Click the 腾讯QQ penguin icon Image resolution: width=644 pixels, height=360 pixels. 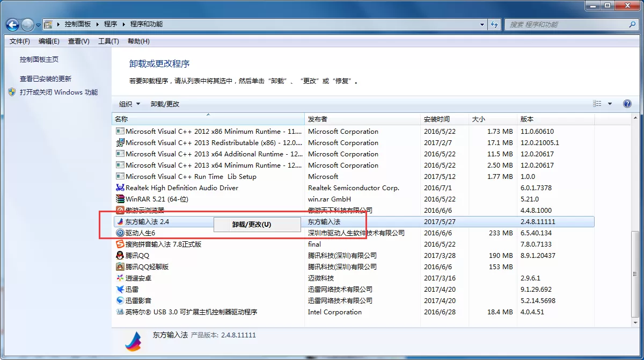(x=120, y=255)
